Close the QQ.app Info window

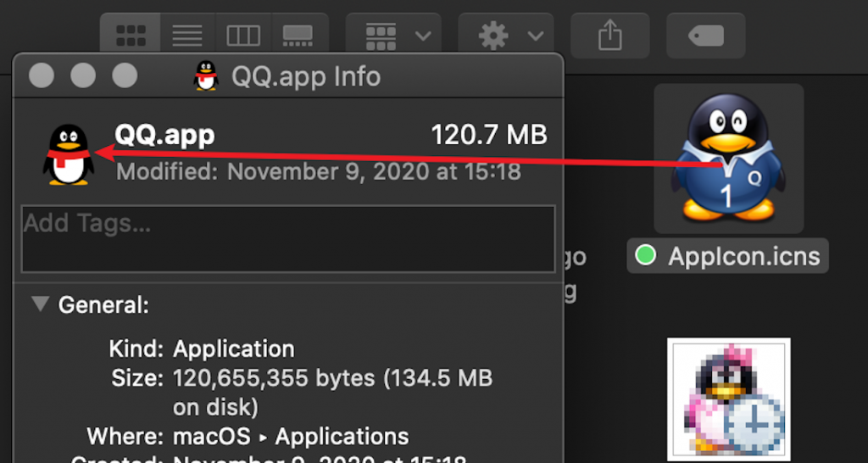(x=42, y=76)
